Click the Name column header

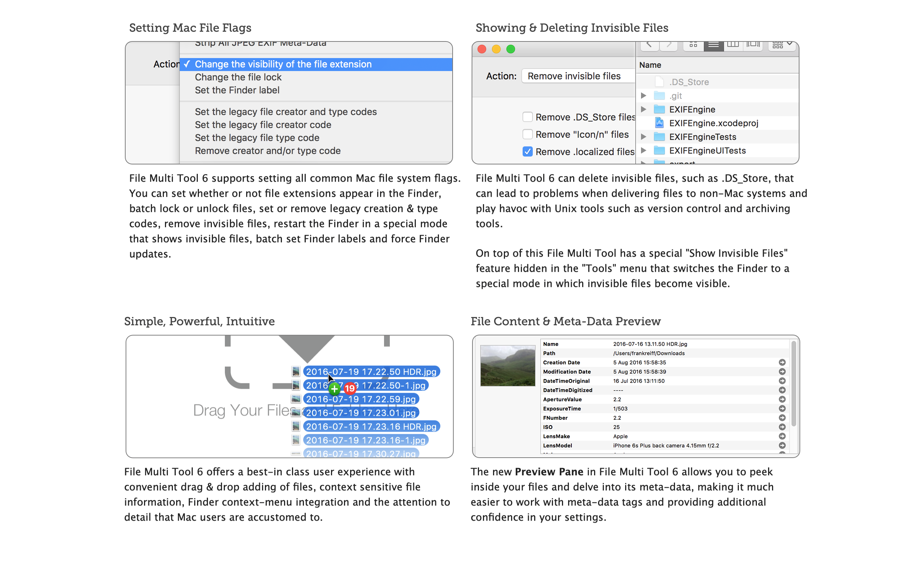[x=650, y=65]
